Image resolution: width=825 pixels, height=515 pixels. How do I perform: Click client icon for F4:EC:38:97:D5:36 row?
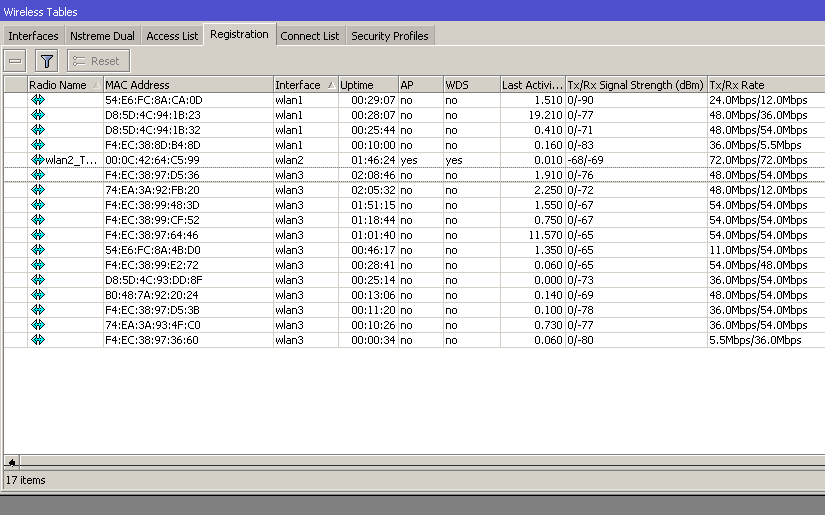tap(38, 175)
